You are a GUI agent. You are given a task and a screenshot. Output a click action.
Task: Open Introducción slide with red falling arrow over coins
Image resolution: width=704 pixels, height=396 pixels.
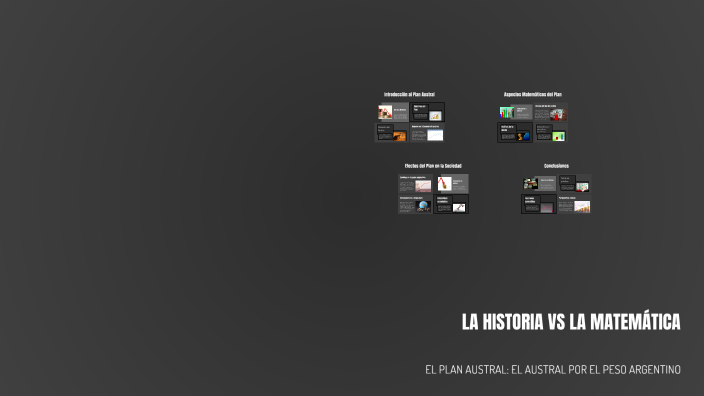[393, 112]
